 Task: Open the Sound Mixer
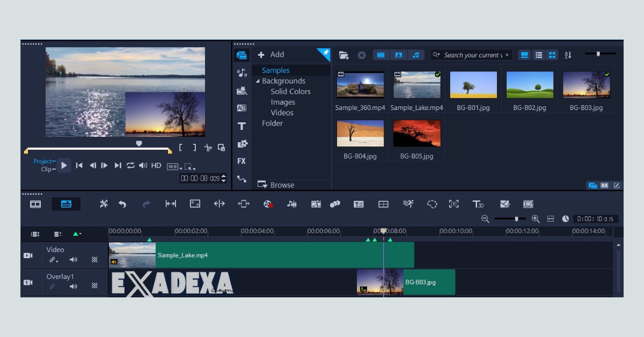pos(291,204)
